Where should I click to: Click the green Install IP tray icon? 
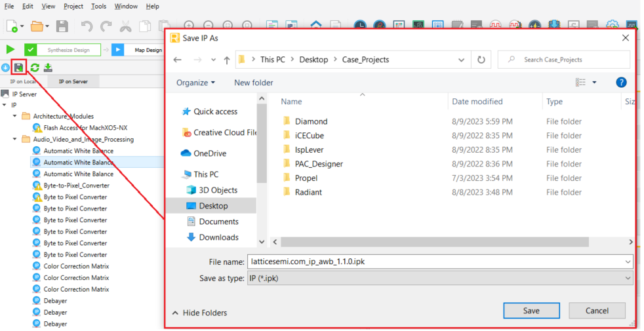48,68
